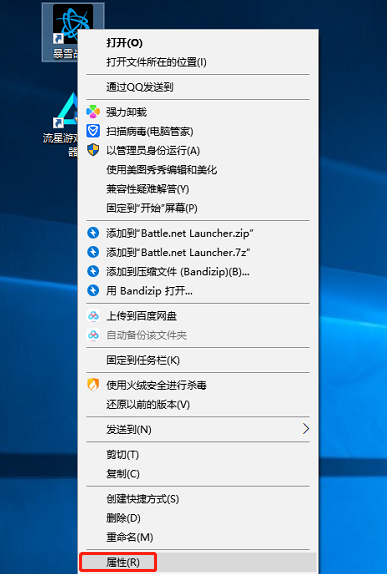Click the 电脑管家 shield icon beside 扫描病毒
Viewport: 387px width, 574px height.
tap(93, 131)
